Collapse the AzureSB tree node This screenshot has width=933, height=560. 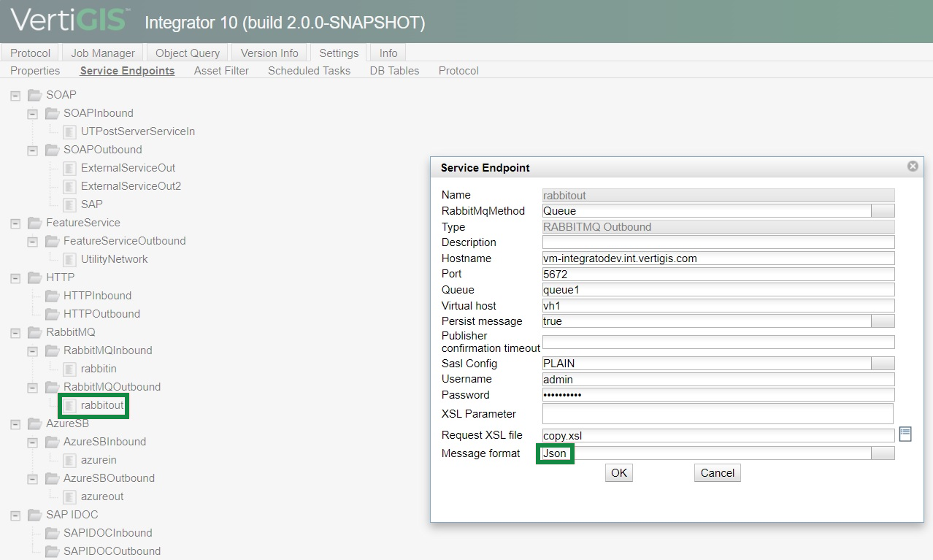(x=15, y=424)
